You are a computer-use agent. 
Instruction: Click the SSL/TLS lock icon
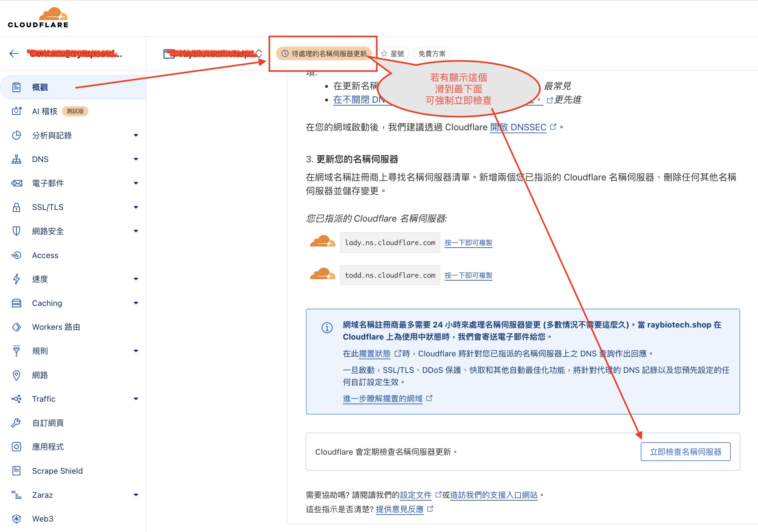coord(16,207)
